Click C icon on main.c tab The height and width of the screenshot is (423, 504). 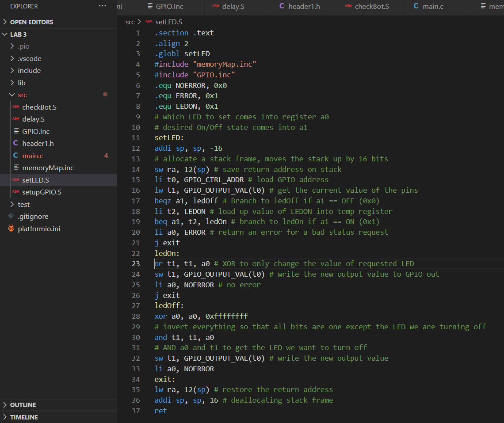tap(416, 6)
